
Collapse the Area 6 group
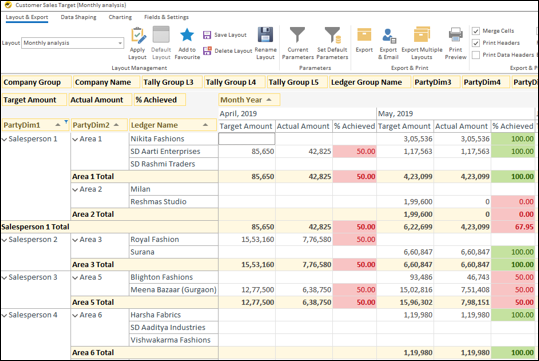[75, 315]
